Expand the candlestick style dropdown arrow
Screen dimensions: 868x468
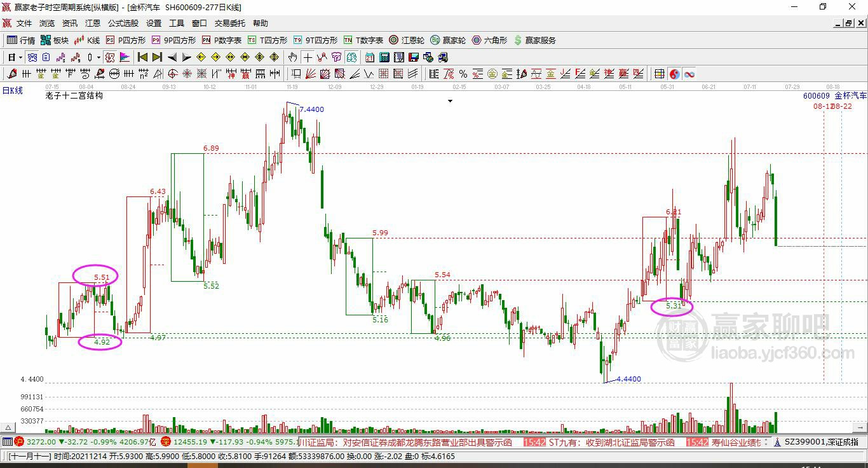tap(98, 57)
